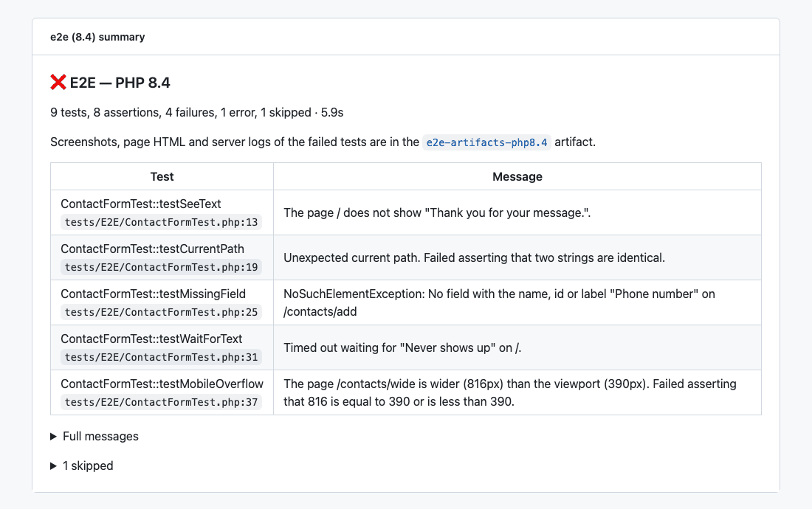Click tests/E2E/ContactFormTest.php:37 file path

coord(161,402)
